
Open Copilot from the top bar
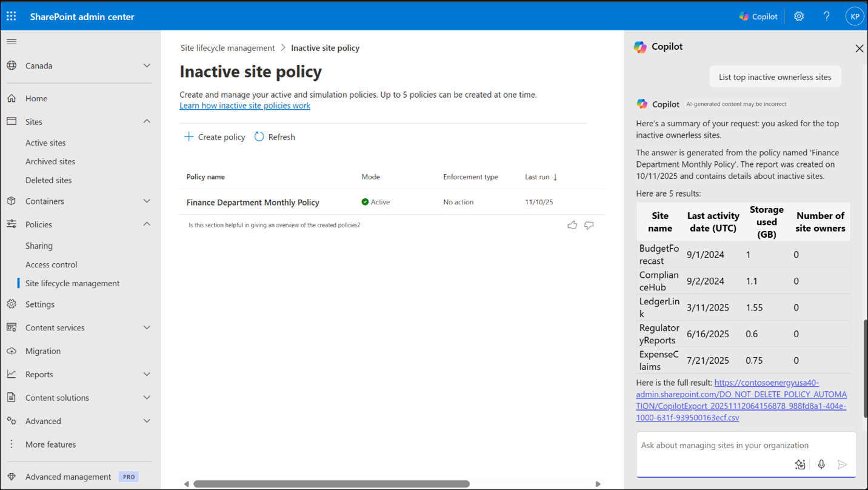tap(758, 16)
